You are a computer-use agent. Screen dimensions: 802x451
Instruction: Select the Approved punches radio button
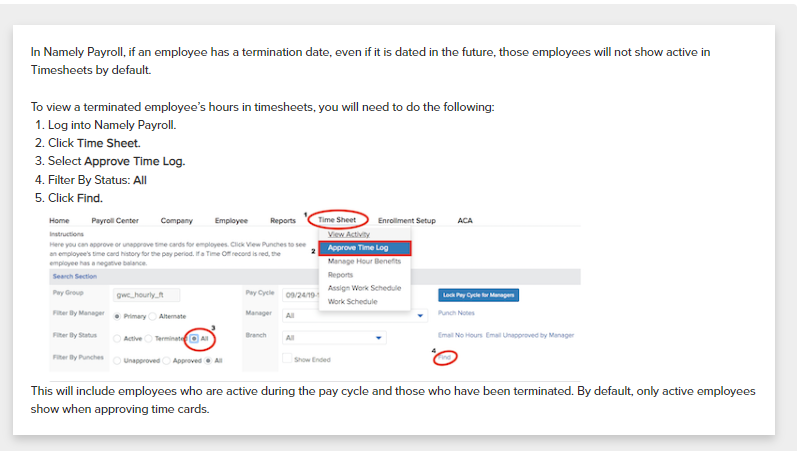click(x=166, y=360)
